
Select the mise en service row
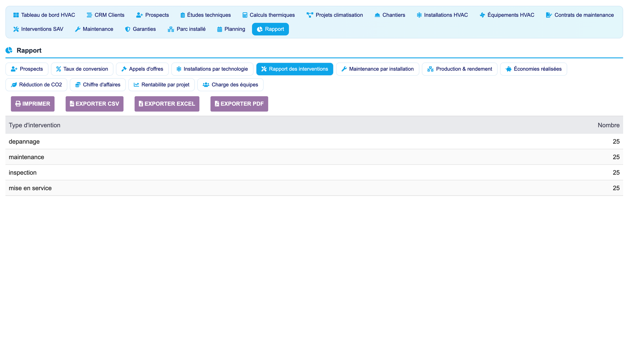click(314, 188)
